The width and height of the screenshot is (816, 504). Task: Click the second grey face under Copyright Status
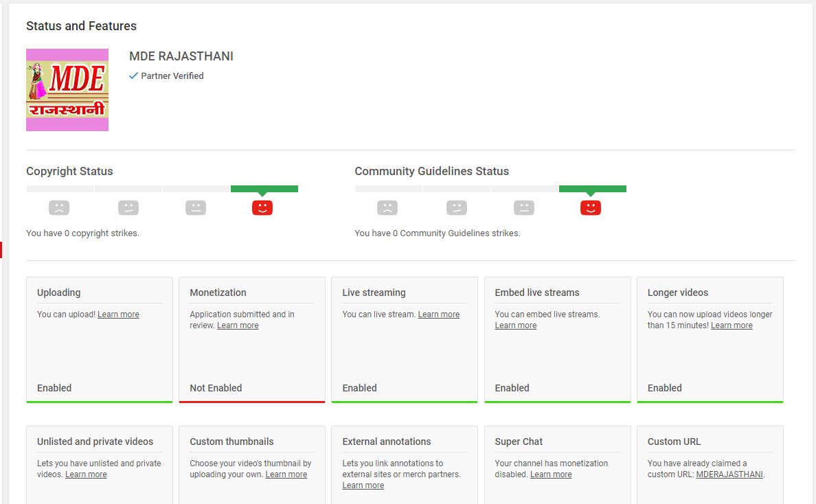point(128,207)
